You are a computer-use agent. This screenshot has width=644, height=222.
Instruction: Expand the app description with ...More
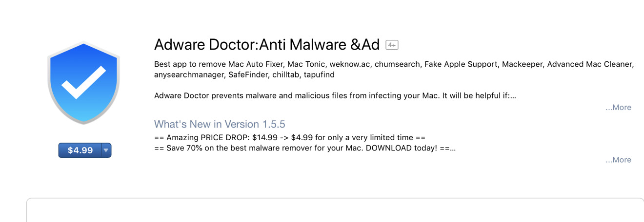click(618, 107)
